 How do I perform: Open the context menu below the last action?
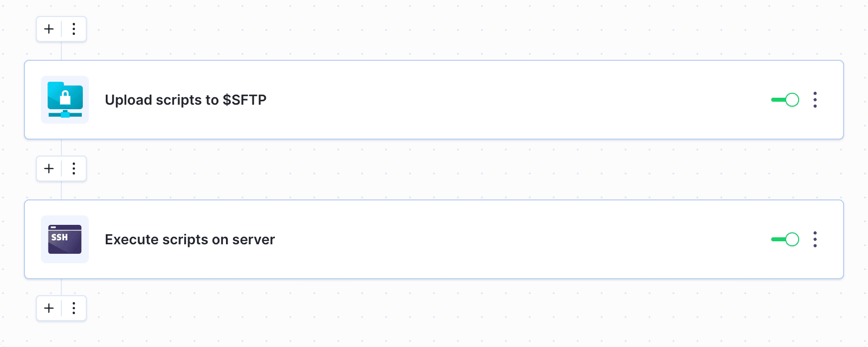(x=74, y=308)
